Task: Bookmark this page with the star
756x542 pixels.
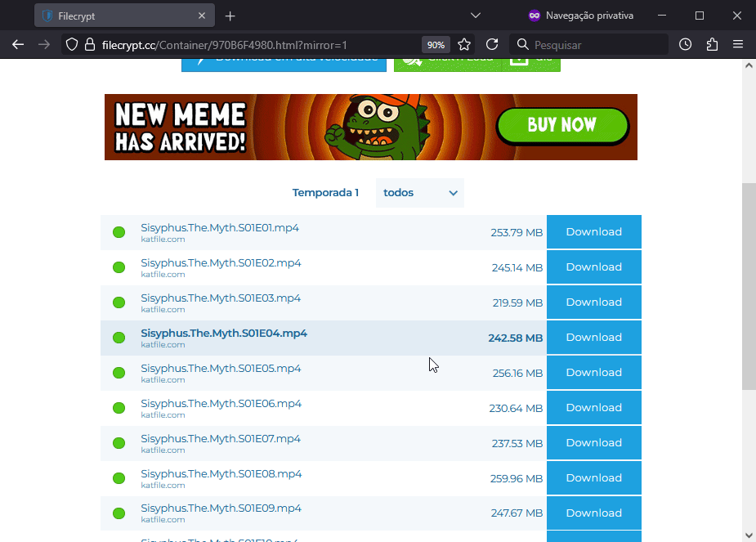Action: [x=464, y=45]
